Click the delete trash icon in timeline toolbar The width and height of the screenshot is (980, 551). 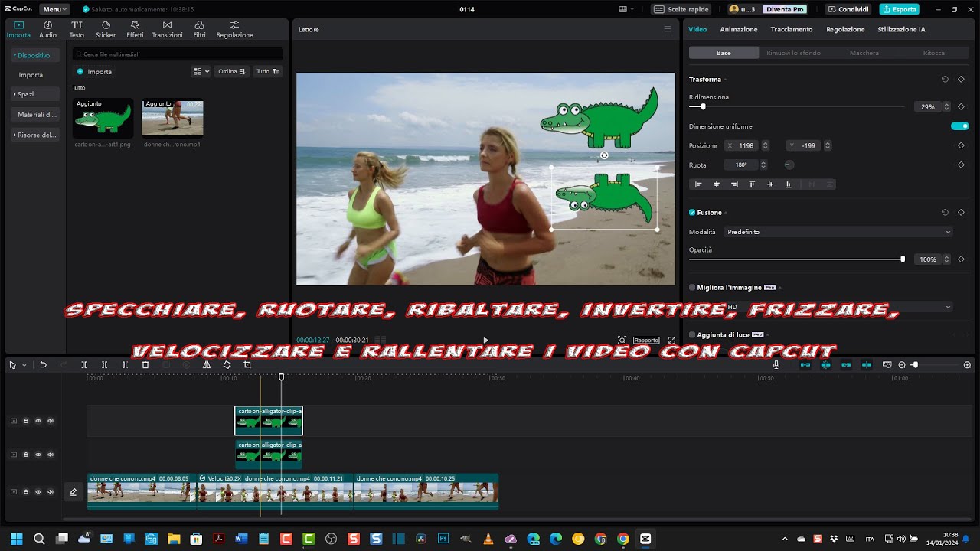click(x=145, y=365)
